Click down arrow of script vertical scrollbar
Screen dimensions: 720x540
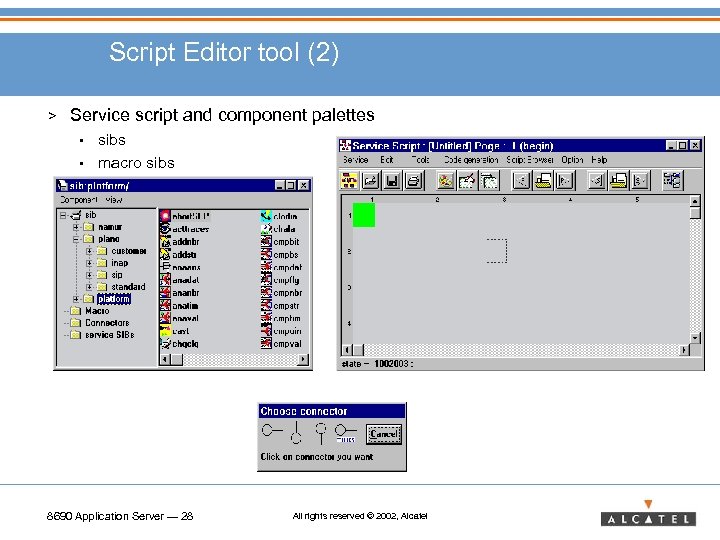point(695,338)
